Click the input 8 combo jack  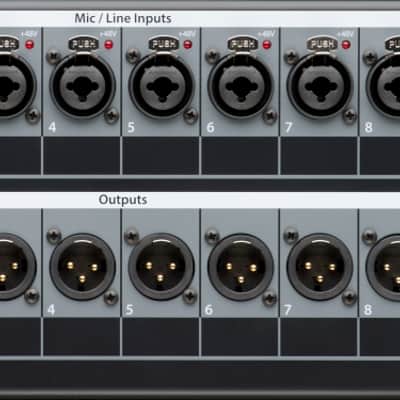click(383, 86)
